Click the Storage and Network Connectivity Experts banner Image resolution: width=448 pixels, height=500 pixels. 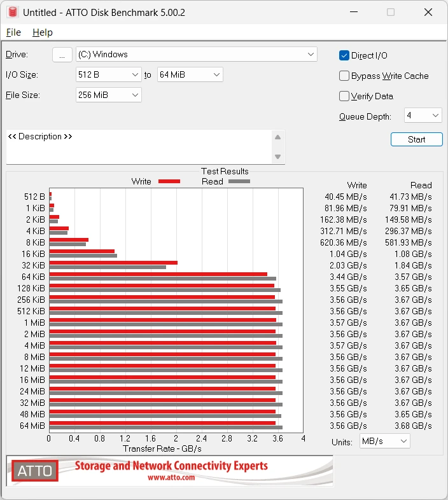pyautogui.click(x=171, y=466)
